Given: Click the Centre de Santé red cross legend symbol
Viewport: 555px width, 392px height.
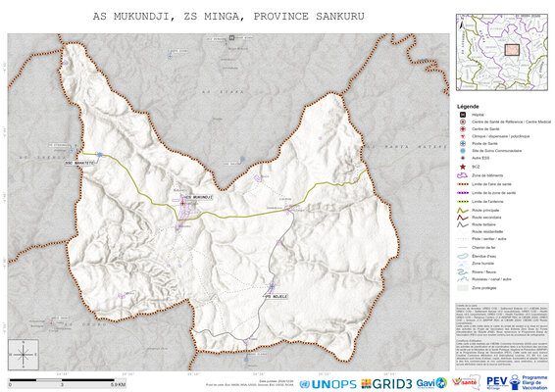Looking at the screenshot, I should (462, 129).
